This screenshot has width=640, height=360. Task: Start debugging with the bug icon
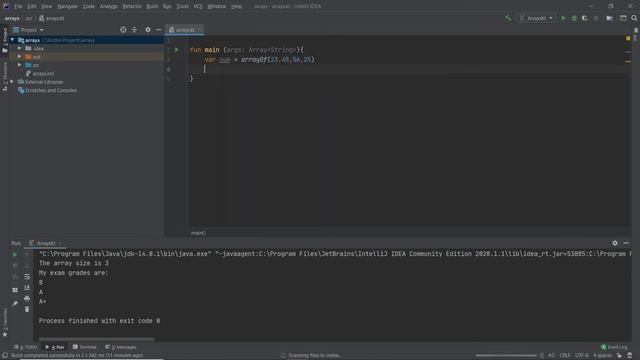[x=574, y=18]
